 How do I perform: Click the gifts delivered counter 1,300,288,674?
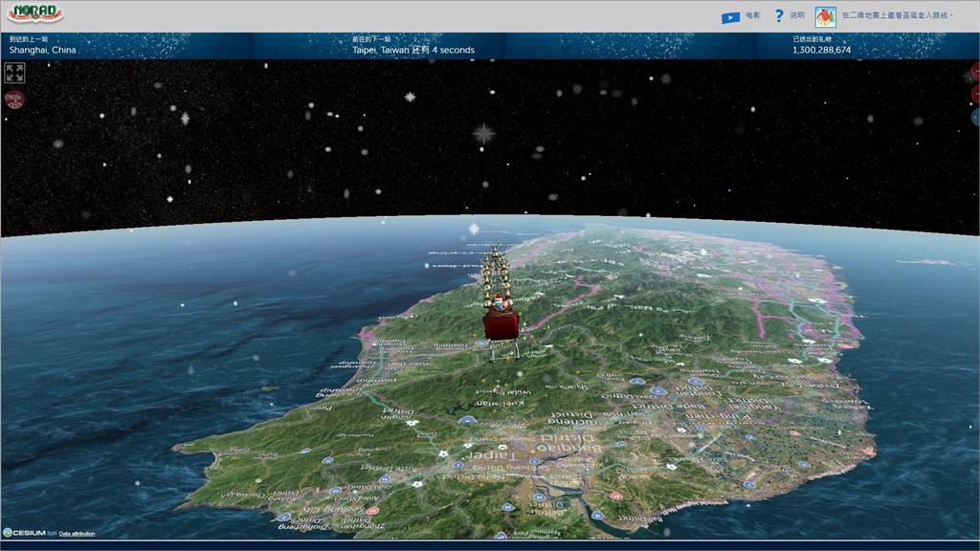(821, 50)
